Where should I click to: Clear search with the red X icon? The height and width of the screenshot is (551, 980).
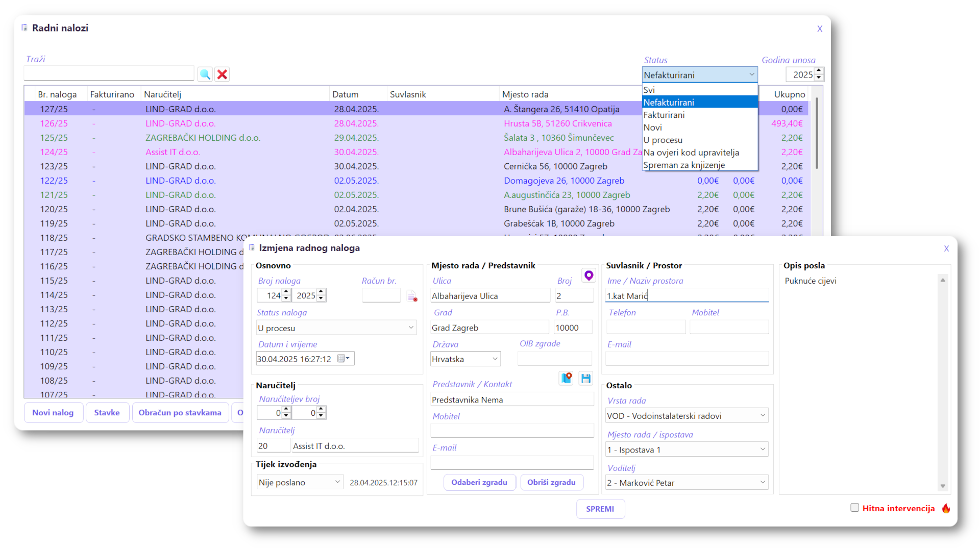222,74
